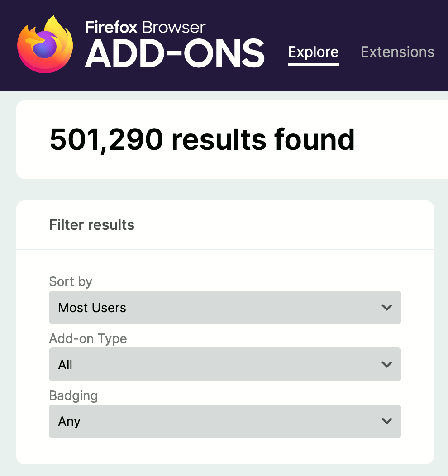Click the "Badging" field label
The height and width of the screenshot is (476, 448).
(x=73, y=395)
